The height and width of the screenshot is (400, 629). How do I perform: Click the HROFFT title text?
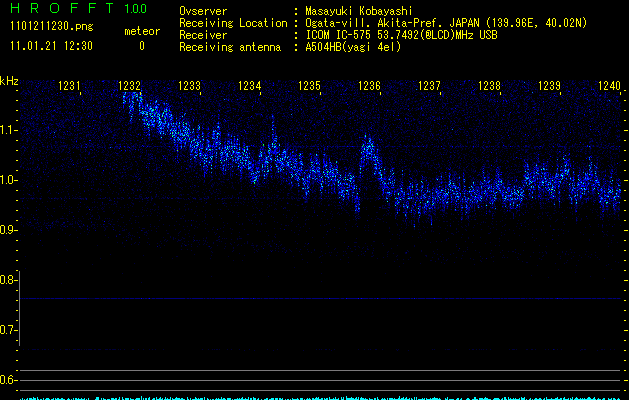[x=60, y=9]
